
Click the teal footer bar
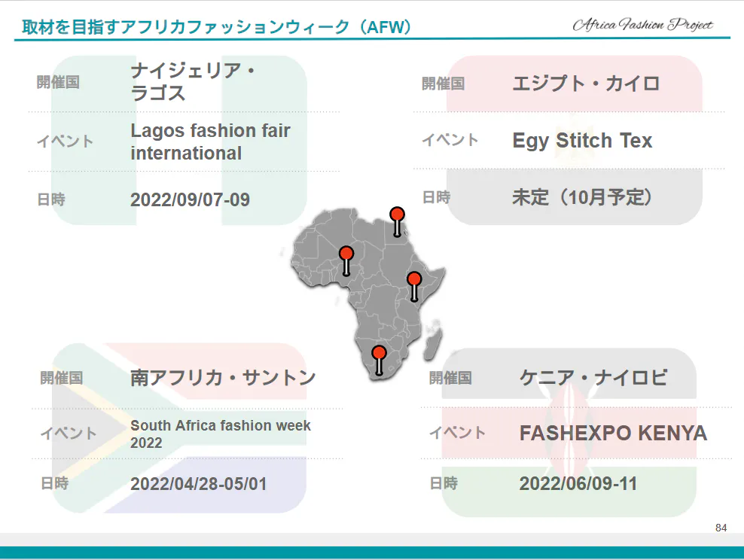pos(372,552)
